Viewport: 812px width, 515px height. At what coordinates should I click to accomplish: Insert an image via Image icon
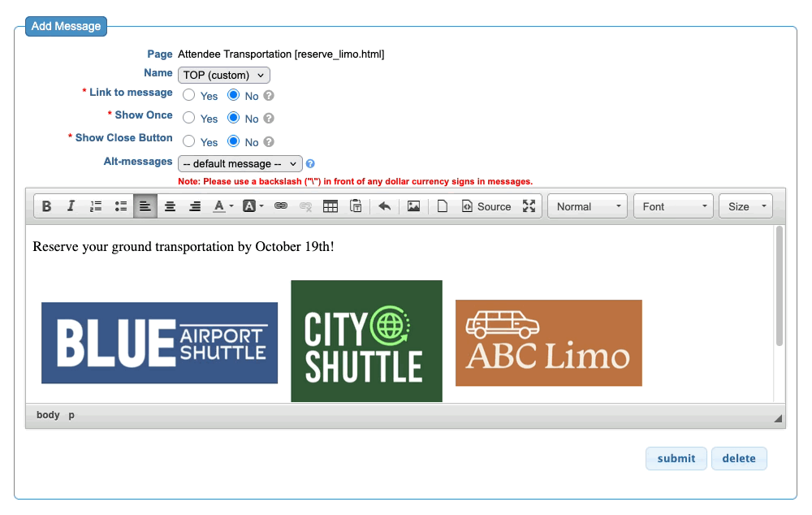[413, 206]
